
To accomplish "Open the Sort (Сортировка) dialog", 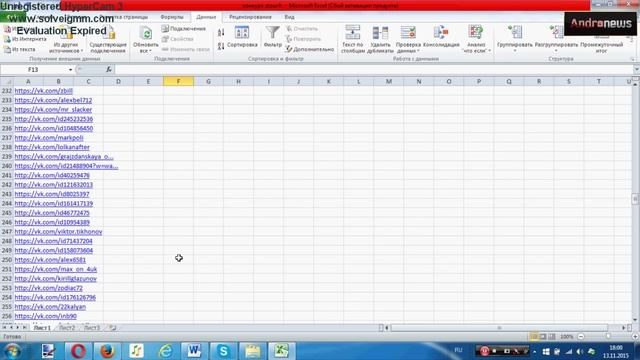I will (242, 37).
